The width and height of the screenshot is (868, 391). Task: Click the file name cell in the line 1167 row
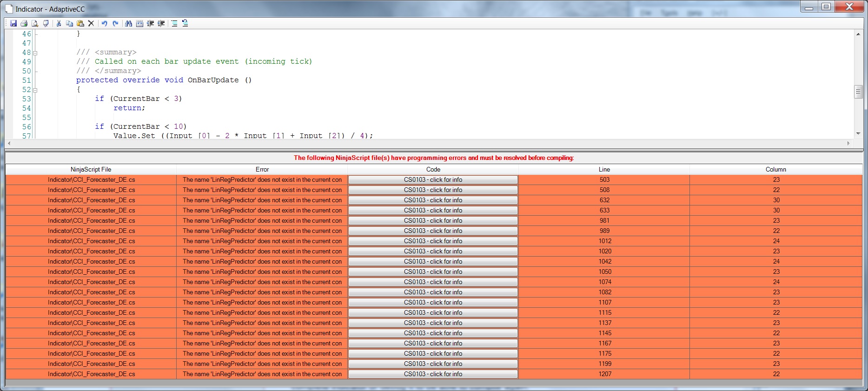pos(91,344)
